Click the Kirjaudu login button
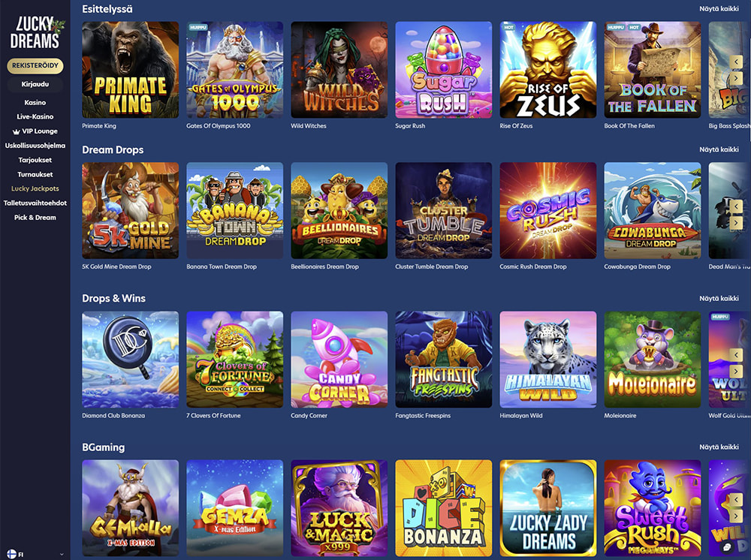Screen dimensions: 751x560 tap(35, 84)
